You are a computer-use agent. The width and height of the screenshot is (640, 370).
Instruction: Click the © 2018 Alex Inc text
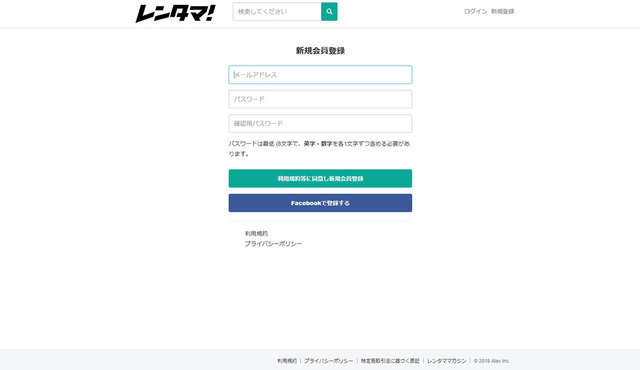click(491, 361)
